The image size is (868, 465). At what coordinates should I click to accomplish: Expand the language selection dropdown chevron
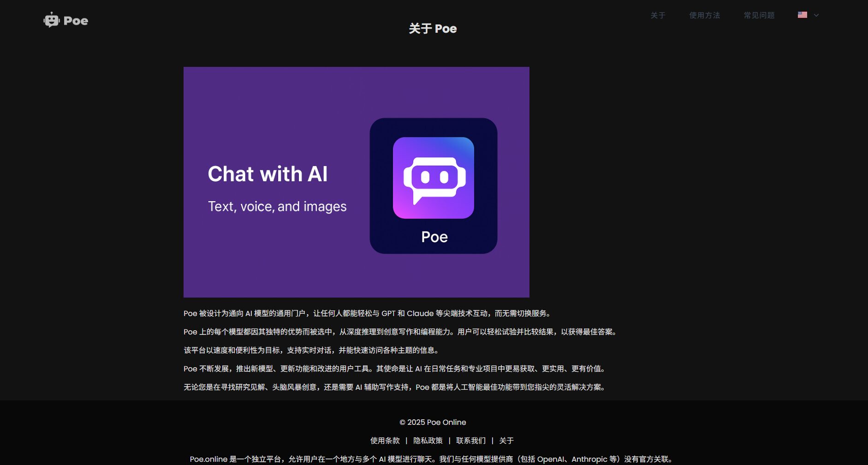pyautogui.click(x=815, y=16)
